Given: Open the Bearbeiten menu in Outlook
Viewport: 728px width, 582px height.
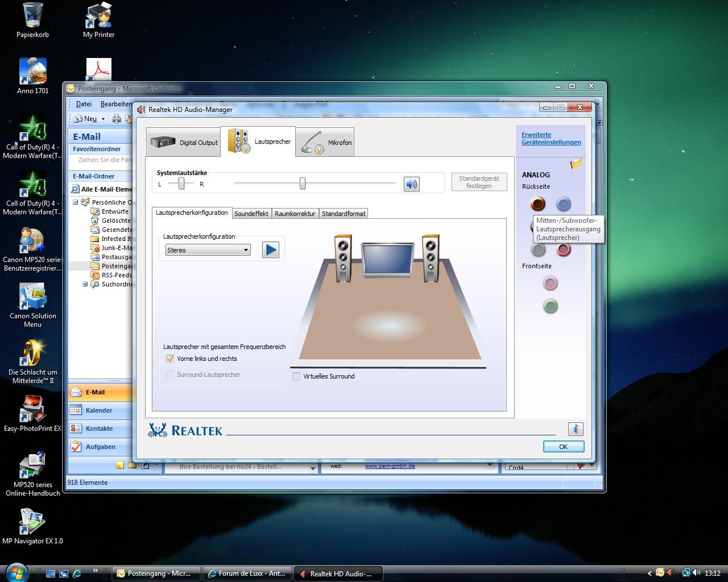Looking at the screenshot, I should [116, 104].
